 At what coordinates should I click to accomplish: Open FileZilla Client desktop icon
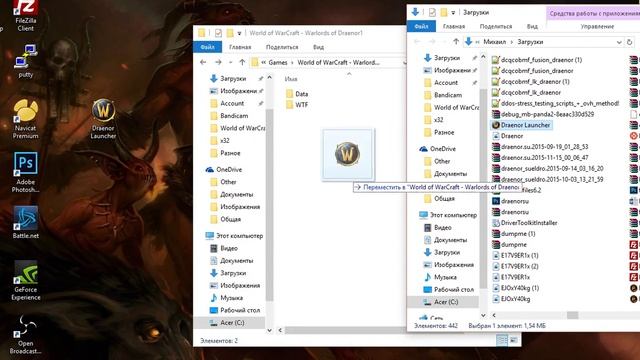click(25, 16)
